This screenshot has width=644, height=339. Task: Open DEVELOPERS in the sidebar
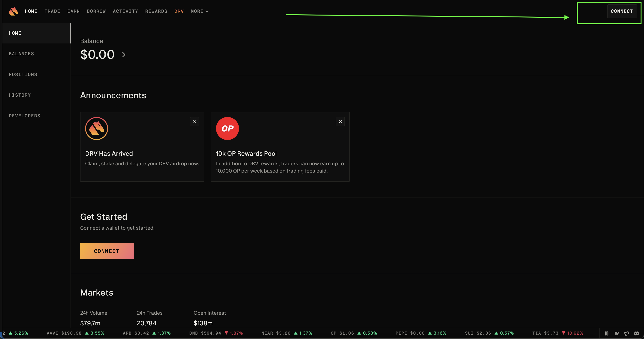pos(25,116)
